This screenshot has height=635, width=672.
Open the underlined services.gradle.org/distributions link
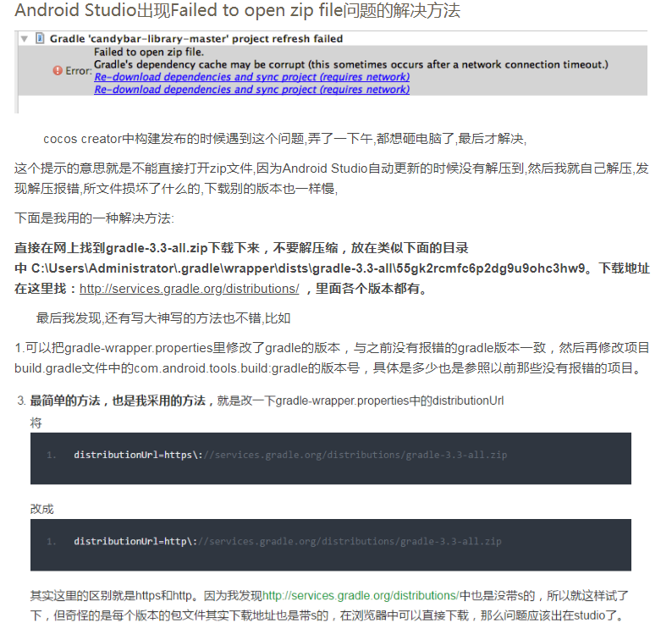[x=189, y=289]
